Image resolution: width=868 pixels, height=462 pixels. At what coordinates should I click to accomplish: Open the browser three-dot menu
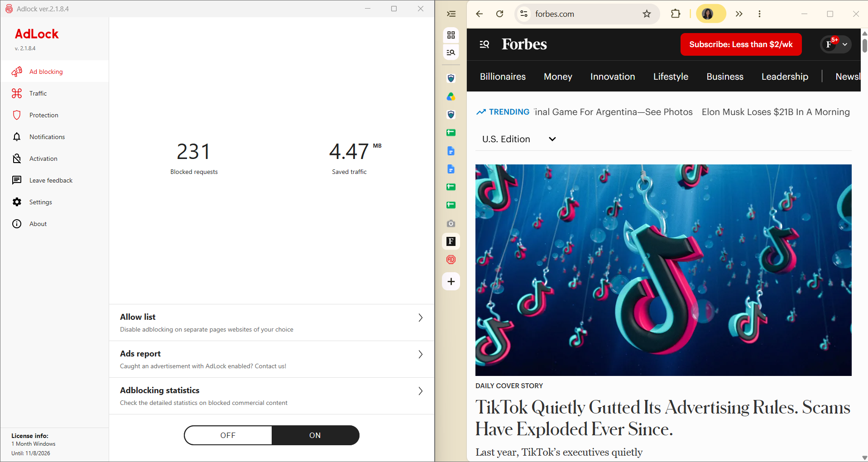(759, 14)
